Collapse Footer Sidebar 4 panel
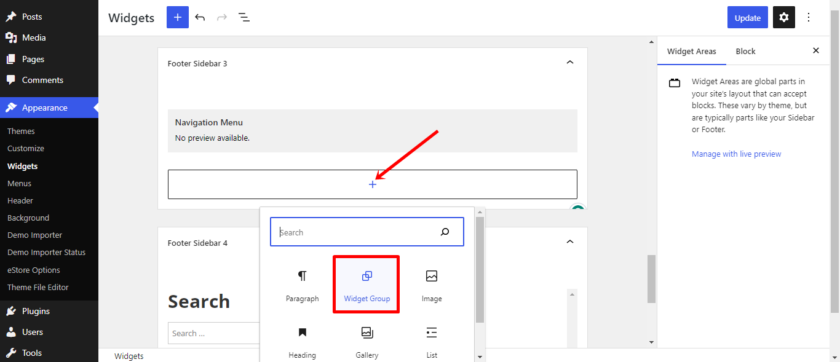840x362 pixels. 570,242
